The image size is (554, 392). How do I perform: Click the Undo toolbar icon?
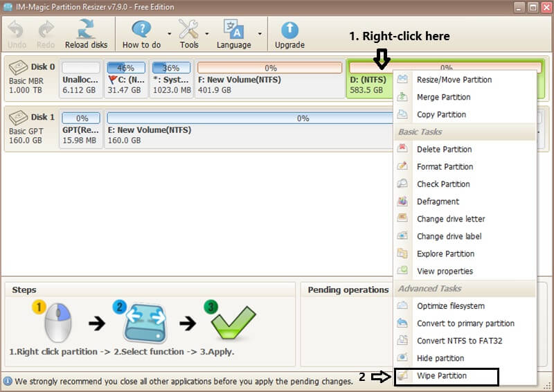(x=16, y=30)
